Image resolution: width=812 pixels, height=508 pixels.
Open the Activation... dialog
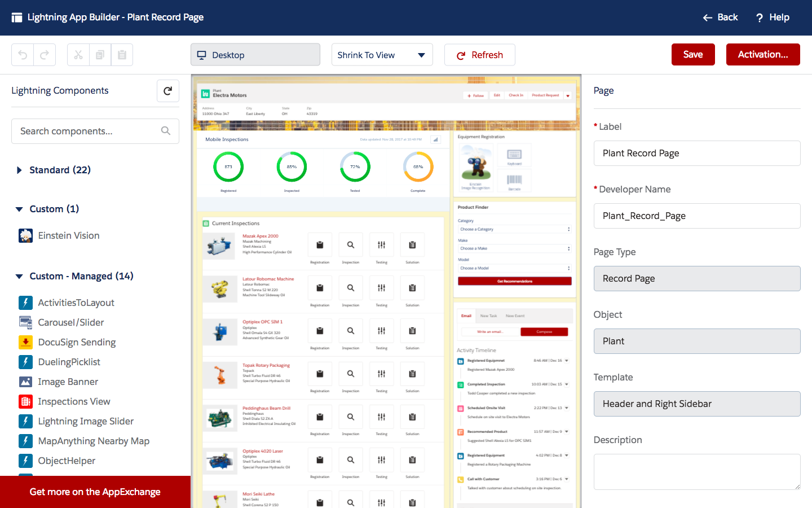[763, 55]
